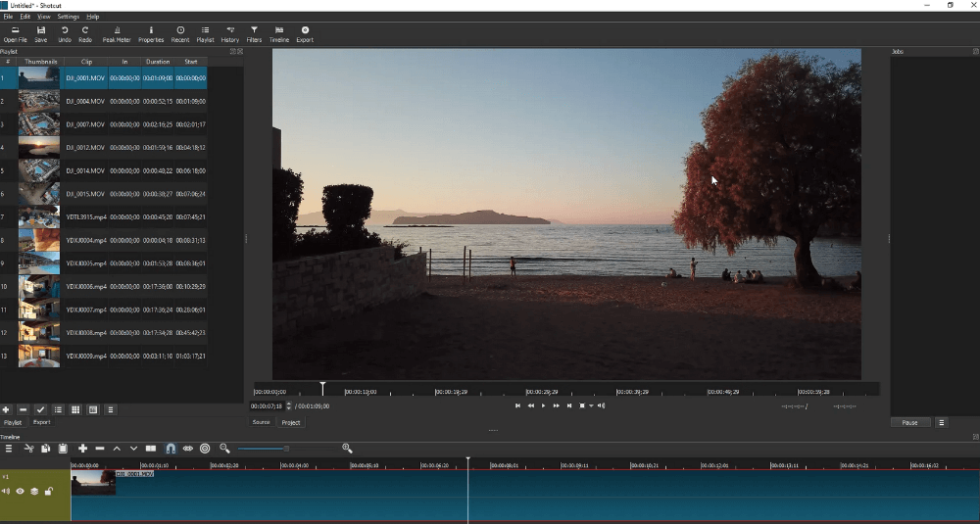Click the player scrub bar playhead
The image size is (980, 524).
[x=322, y=387]
